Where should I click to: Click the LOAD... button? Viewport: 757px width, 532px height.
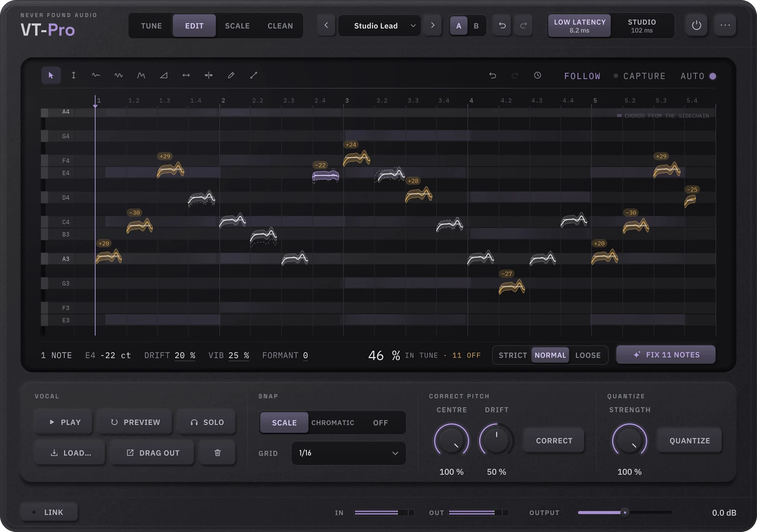[x=70, y=453]
